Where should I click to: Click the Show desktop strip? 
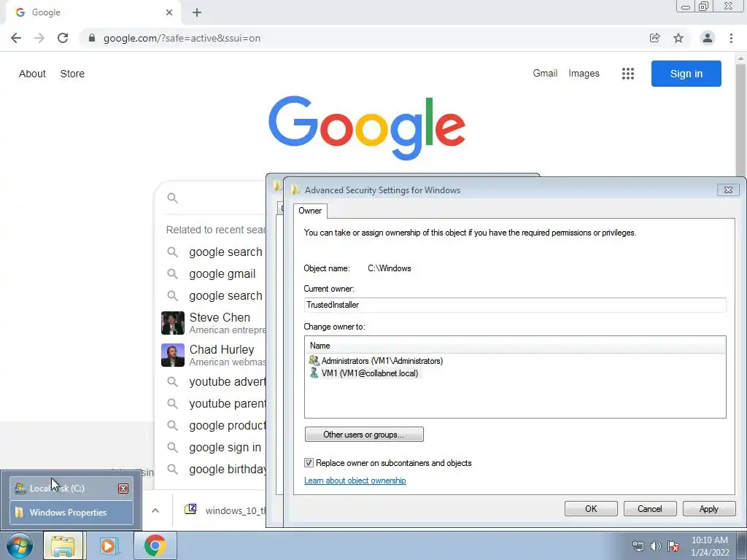click(x=742, y=545)
